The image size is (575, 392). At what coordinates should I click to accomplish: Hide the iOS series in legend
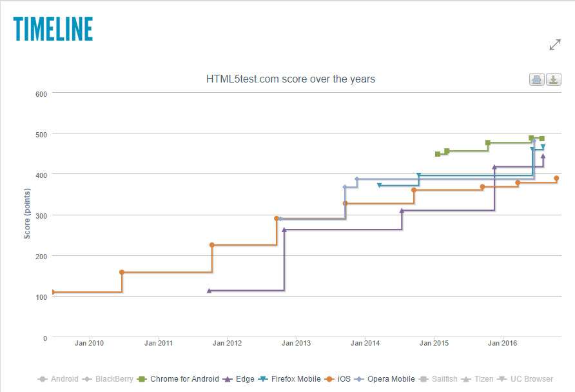(x=339, y=379)
